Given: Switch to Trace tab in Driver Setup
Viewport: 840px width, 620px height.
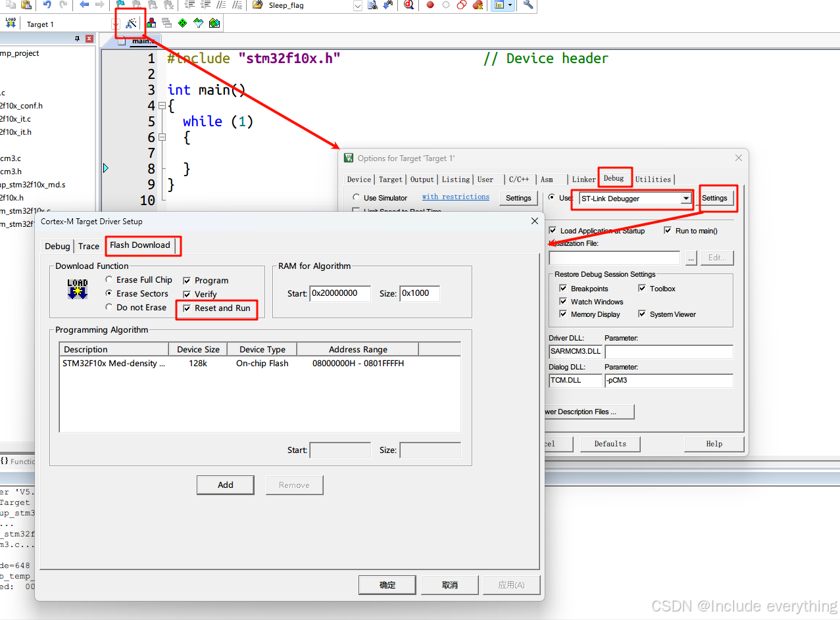Looking at the screenshot, I should coord(89,247).
